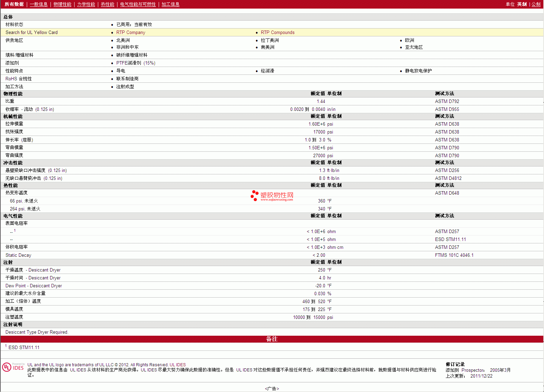Viewport: 544px width, 392px height.
Task: Select the 材料状态 row label
Action: pos(14,24)
